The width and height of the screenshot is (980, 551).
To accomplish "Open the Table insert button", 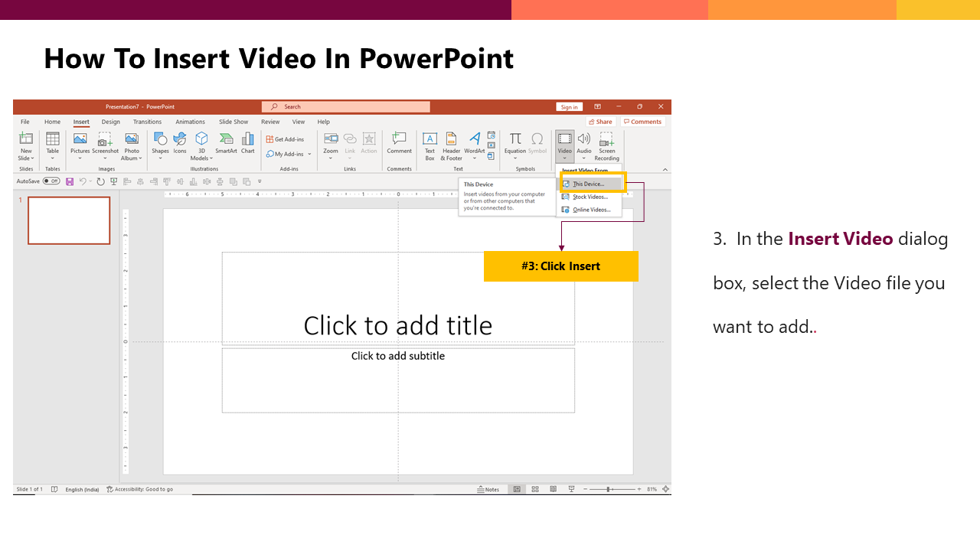I will pyautogui.click(x=53, y=145).
